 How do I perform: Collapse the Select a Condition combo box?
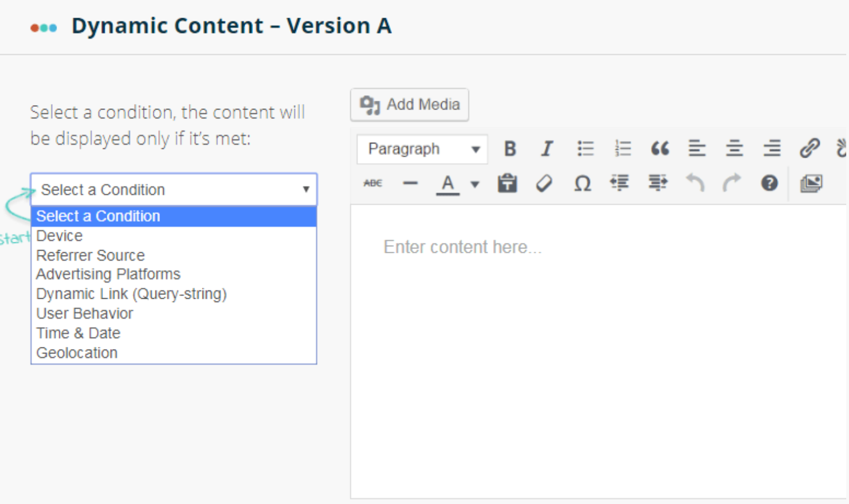[173, 190]
